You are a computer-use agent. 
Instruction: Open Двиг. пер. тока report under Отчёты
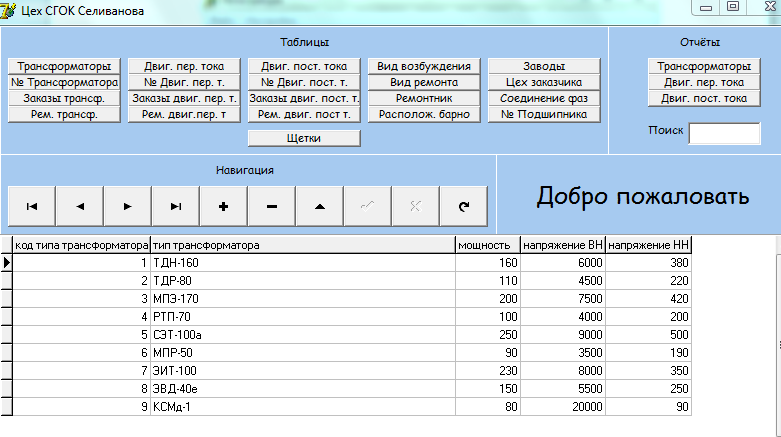click(x=704, y=82)
